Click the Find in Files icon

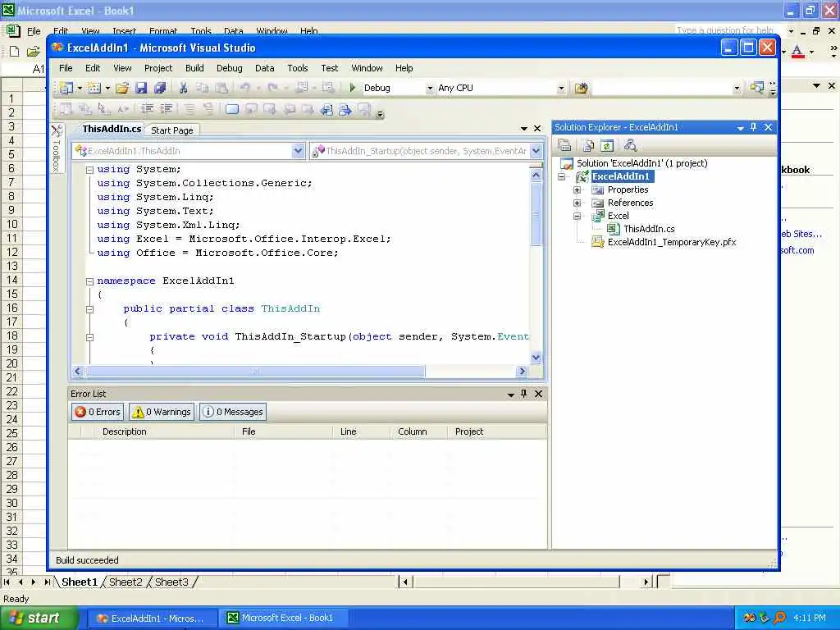[582, 88]
